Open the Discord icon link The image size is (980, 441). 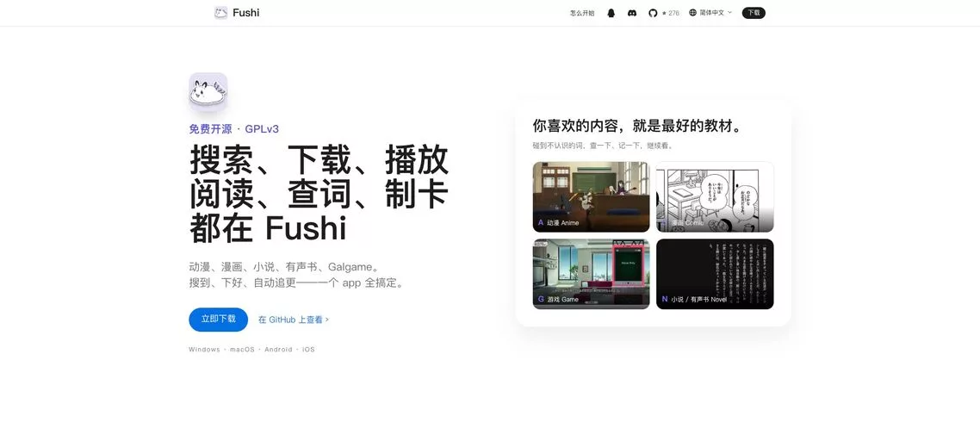point(632,13)
